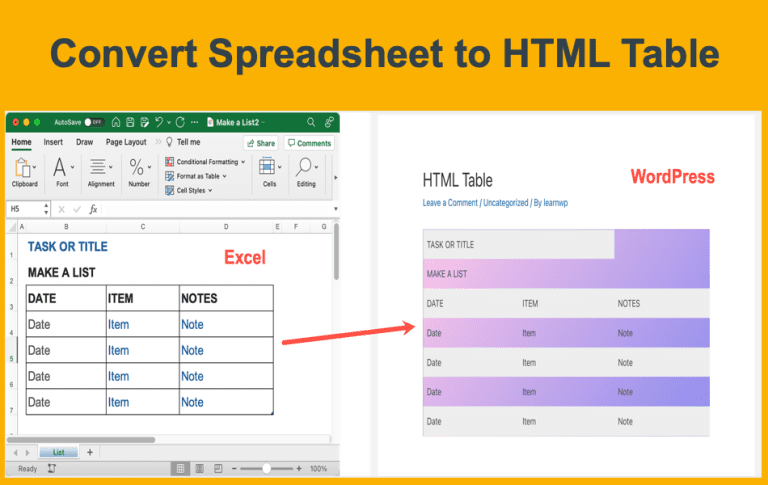Click into the formula bar input
This screenshot has width=768, height=485.
(x=217, y=209)
